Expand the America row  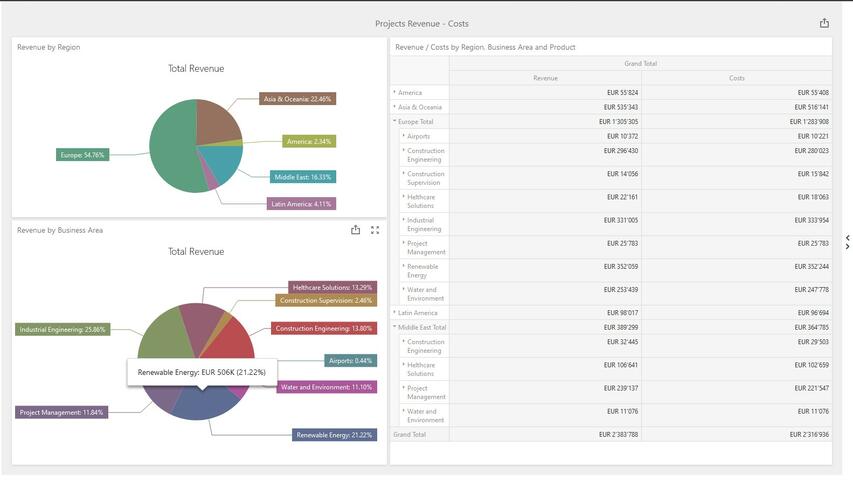(x=394, y=92)
